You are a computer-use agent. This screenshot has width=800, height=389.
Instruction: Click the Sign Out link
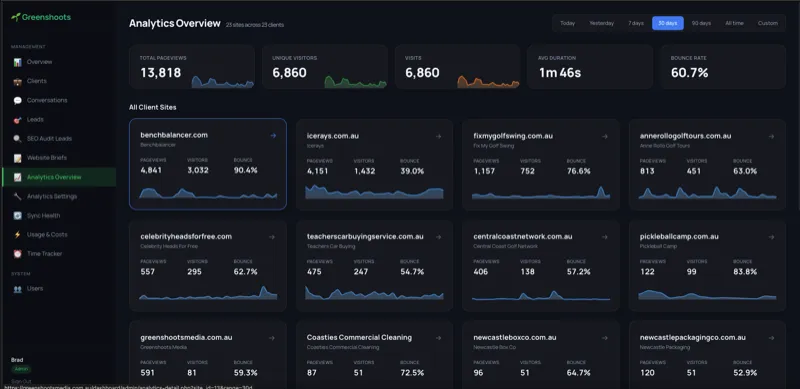pos(21,381)
